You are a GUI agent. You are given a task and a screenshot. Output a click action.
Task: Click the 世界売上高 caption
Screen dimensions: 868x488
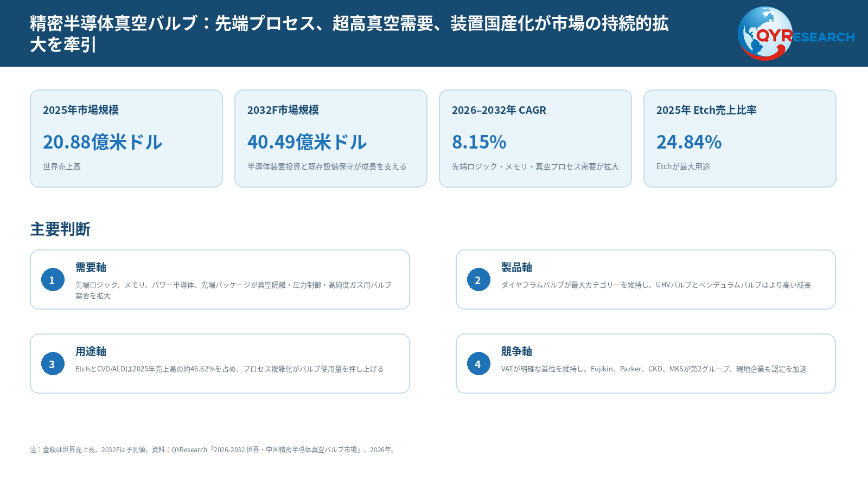(62, 166)
